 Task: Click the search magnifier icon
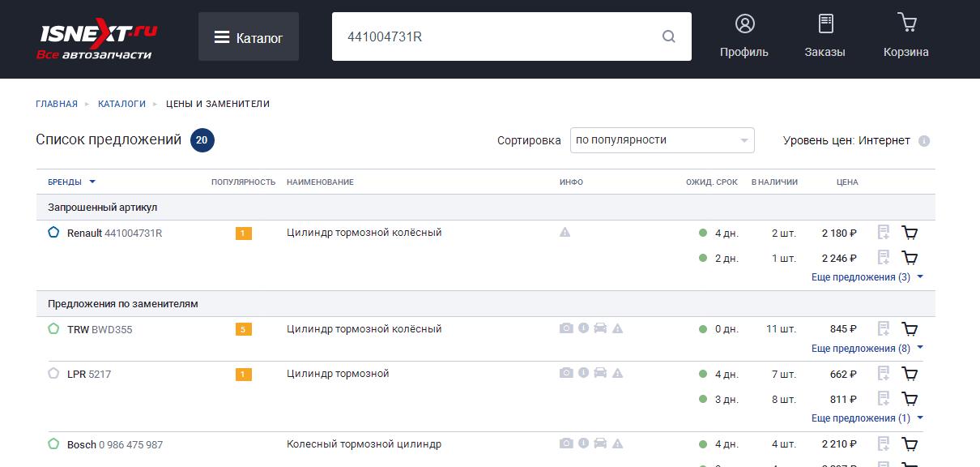(x=669, y=36)
